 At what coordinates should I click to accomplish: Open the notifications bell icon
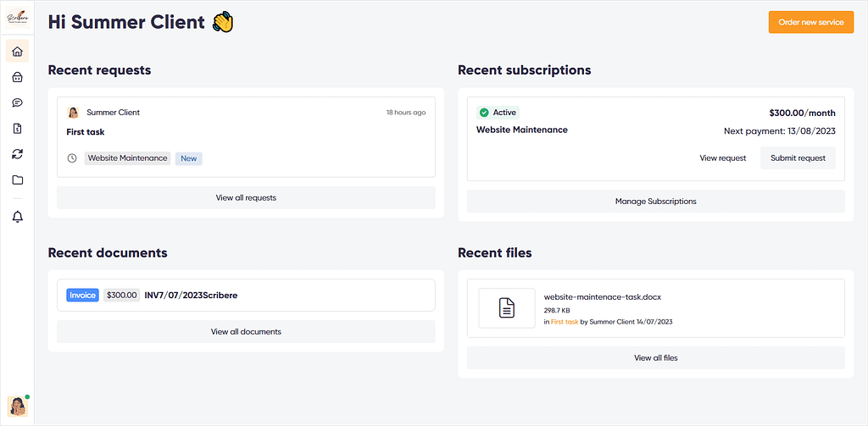pos(17,217)
